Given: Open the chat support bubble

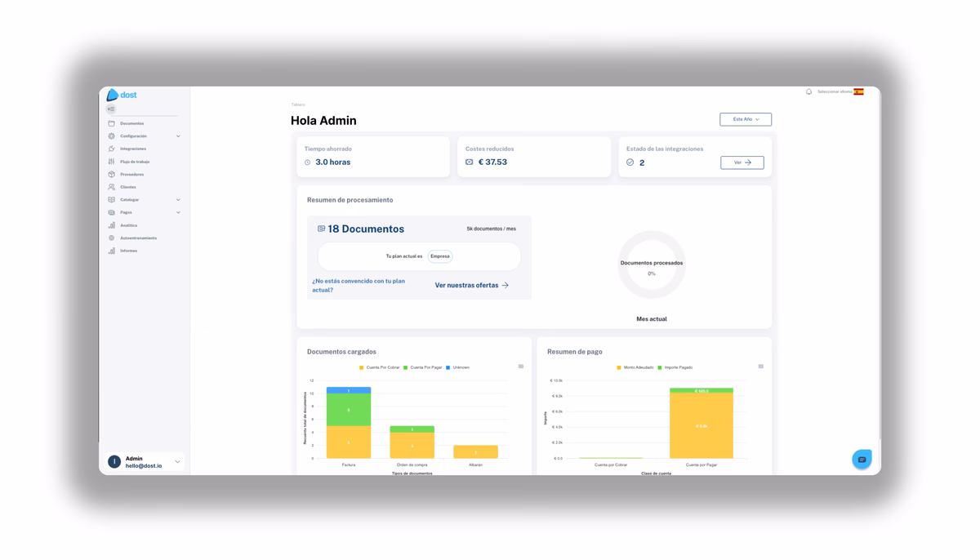Looking at the screenshot, I should click(x=862, y=460).
